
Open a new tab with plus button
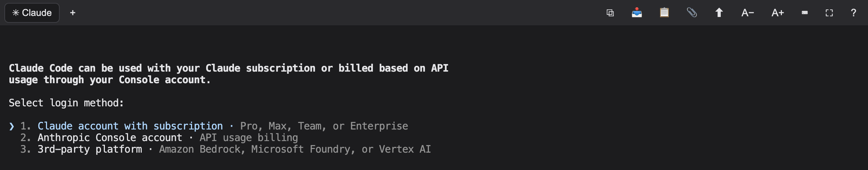[x=73, y=13]
